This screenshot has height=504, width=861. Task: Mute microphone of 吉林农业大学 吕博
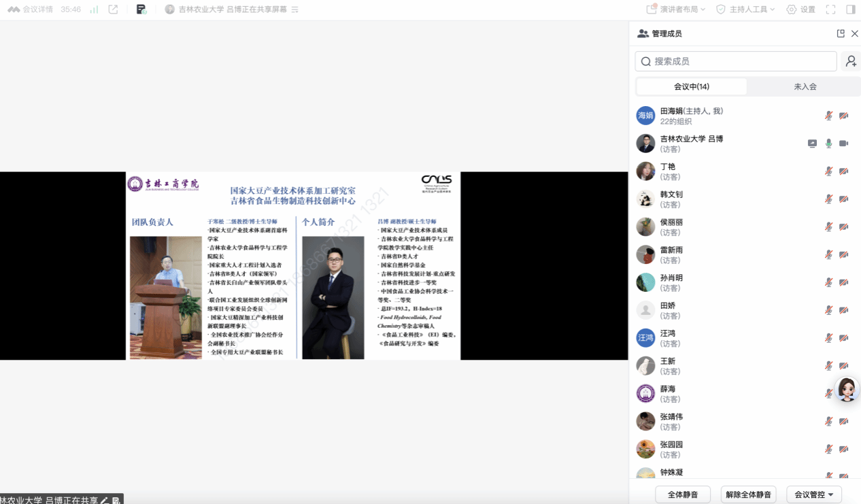[828, 144]
